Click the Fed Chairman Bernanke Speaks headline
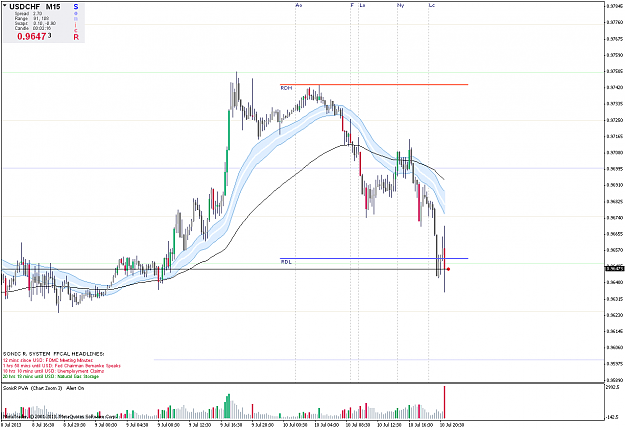 coord(61,366)
